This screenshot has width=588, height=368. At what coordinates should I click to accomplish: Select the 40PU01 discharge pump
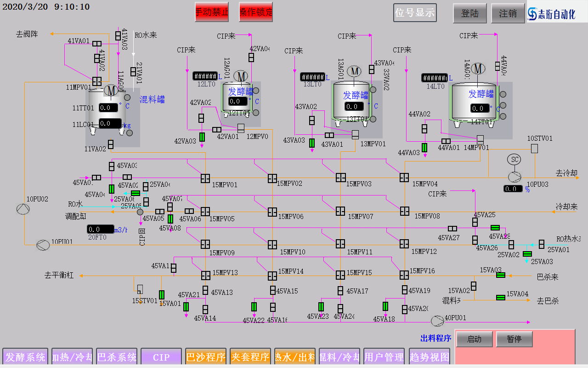[x=436, y=320]
